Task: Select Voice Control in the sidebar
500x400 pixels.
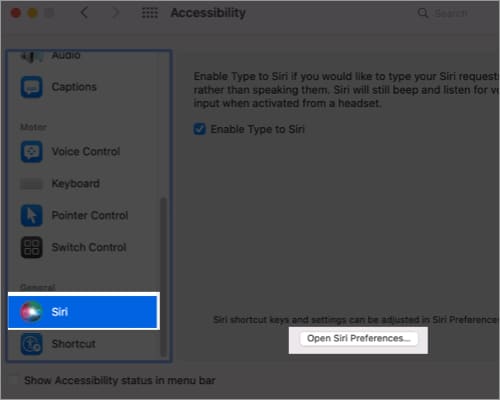Action: click(x=83, y=152)
